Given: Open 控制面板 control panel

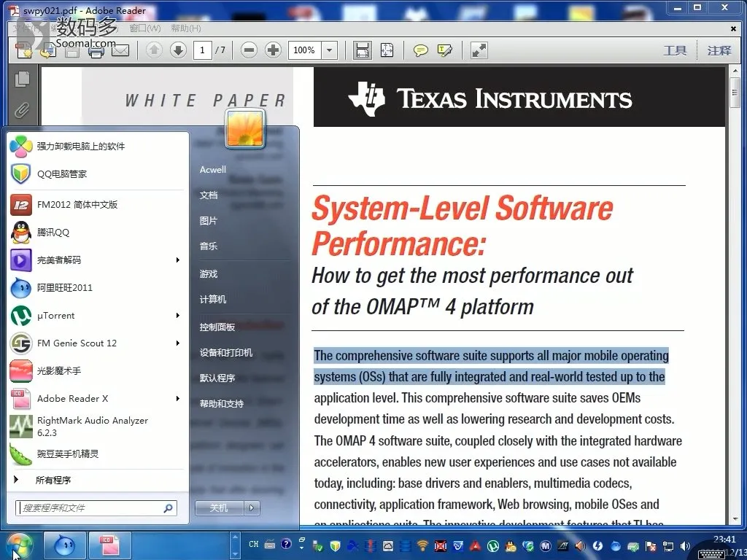Looking at the screenshot, I should 217,327.
